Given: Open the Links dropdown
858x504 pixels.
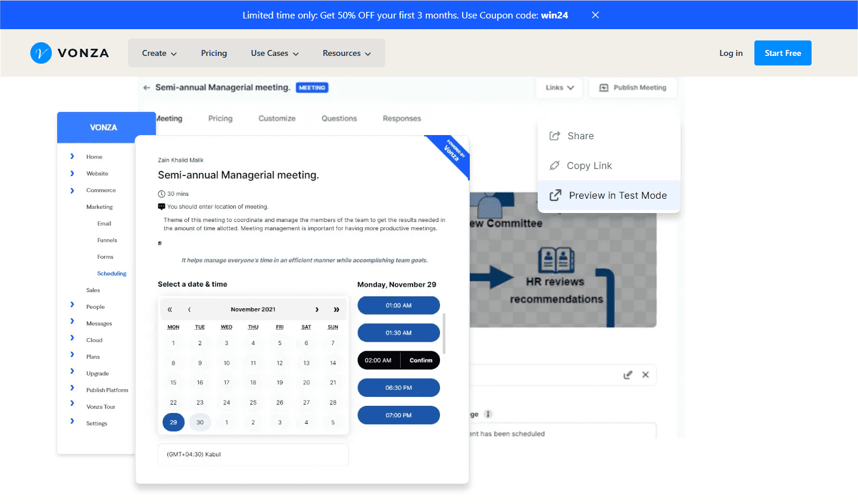Looking at the screenshot, I should (559, 87).
